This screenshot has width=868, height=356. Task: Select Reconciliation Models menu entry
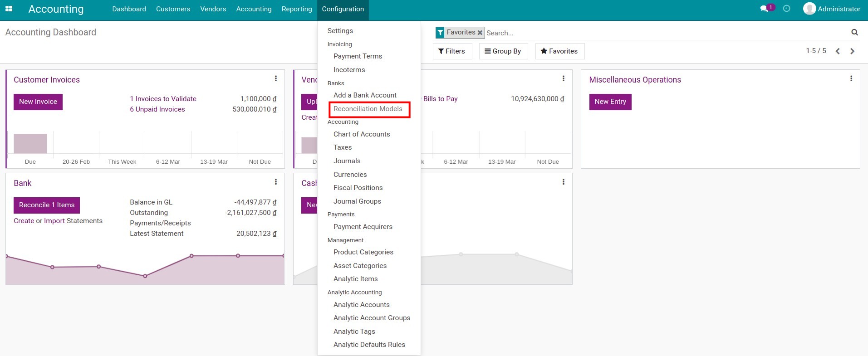coord(368,109)
